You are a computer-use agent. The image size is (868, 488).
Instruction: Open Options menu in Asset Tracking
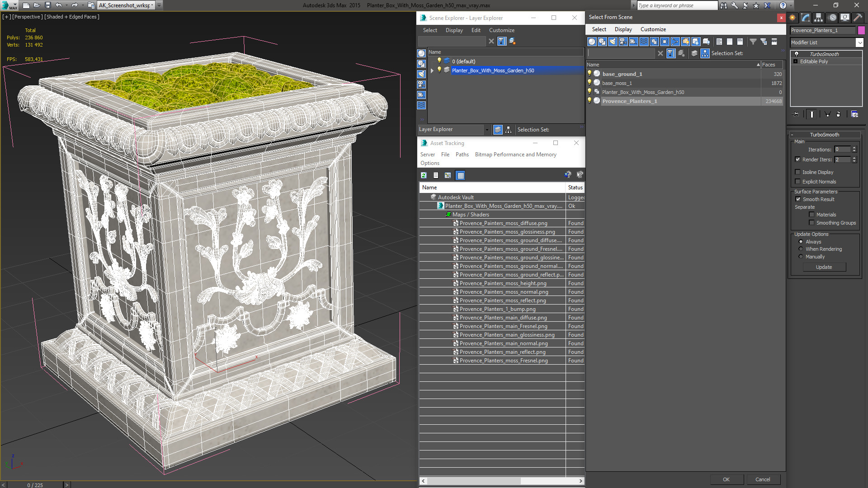(429, 163)
